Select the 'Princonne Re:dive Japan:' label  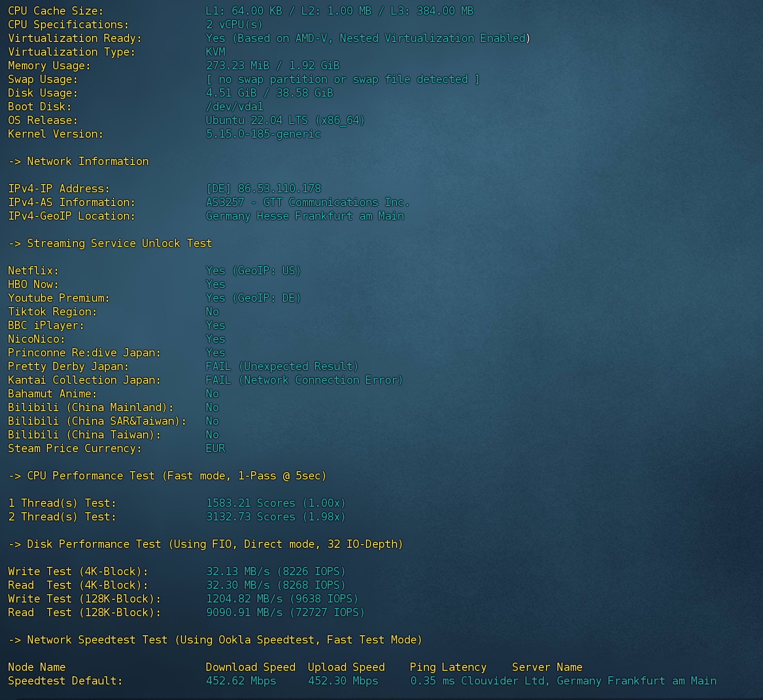84,352
